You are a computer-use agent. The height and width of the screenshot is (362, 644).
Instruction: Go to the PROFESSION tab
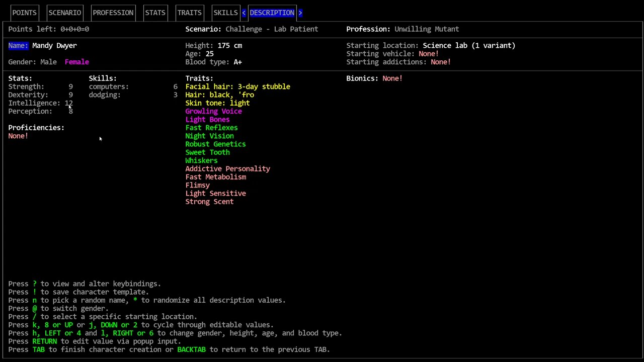pos(113,13)
